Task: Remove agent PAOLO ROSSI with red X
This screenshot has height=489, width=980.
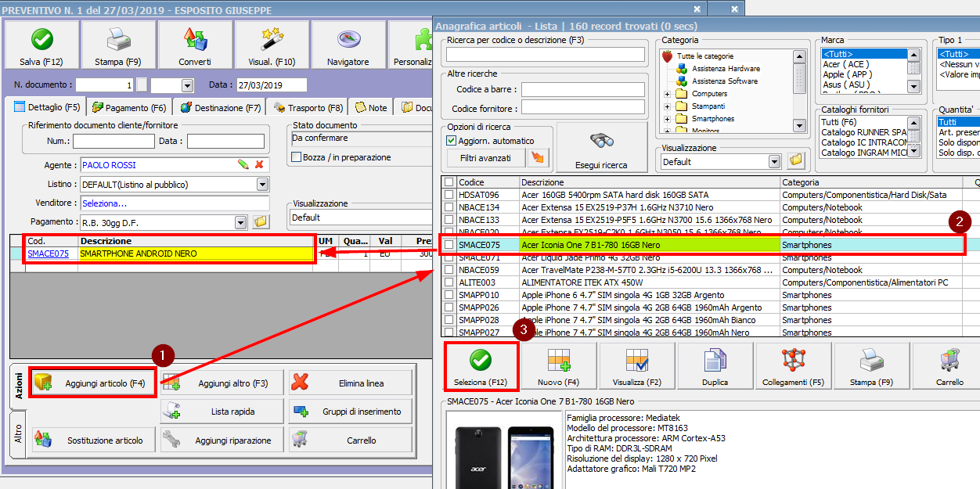Action: click(259, 164)
